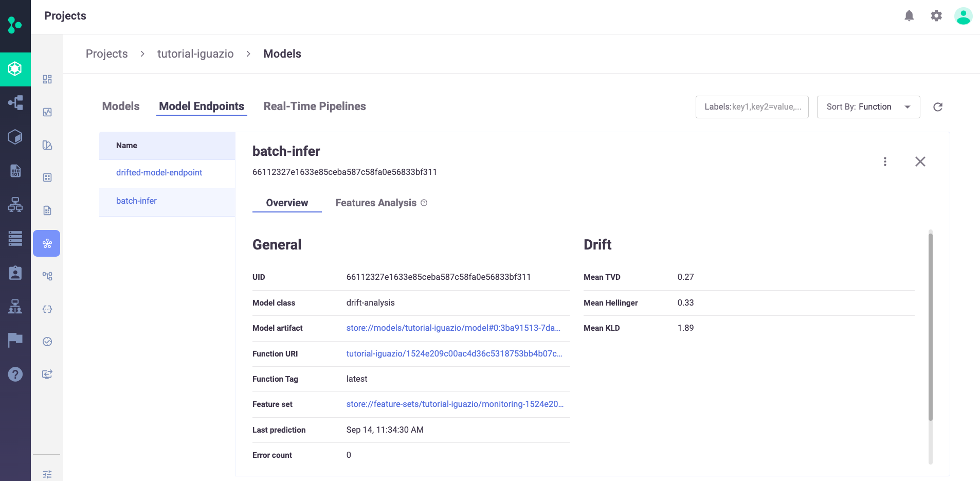Open the events flag icon
The image size is (980, 481).
pos(15,340)
